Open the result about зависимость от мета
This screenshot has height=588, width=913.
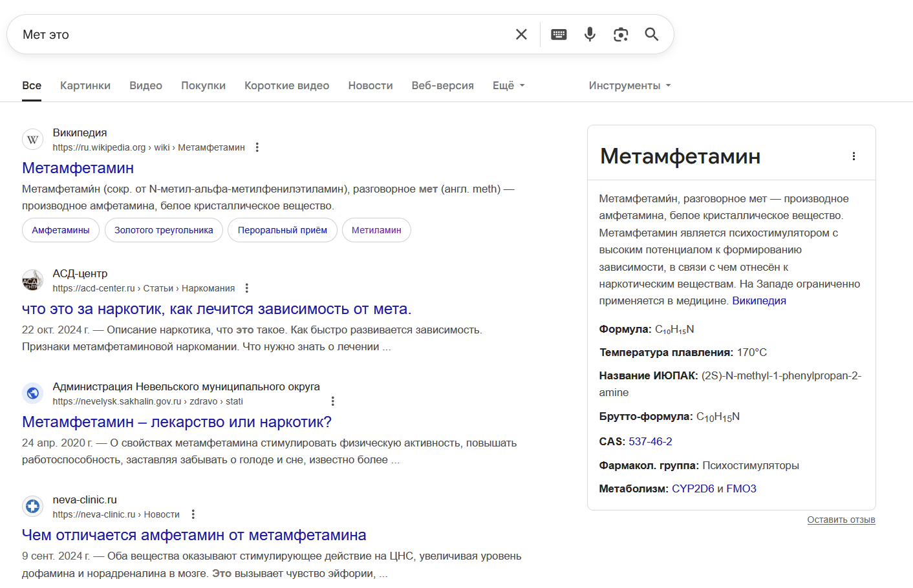tap(217, 309)
